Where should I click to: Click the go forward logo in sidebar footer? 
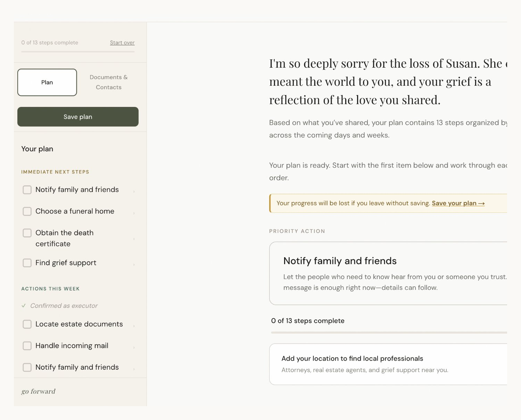[x=38, y=392]
